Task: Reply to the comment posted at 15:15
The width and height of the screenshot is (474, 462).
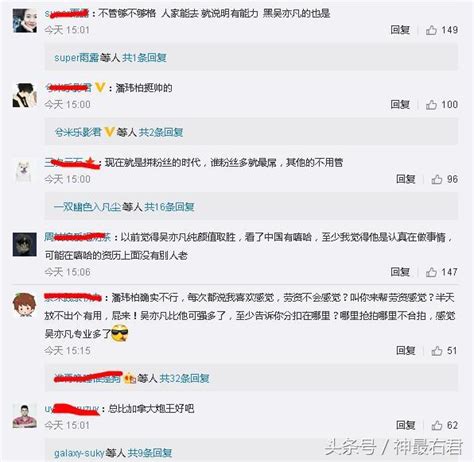Action: (x=406, y=350)
